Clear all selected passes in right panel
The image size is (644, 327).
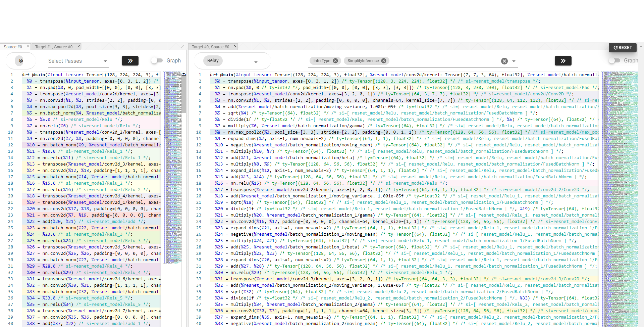pyautogui.click(x=504, y=61)
